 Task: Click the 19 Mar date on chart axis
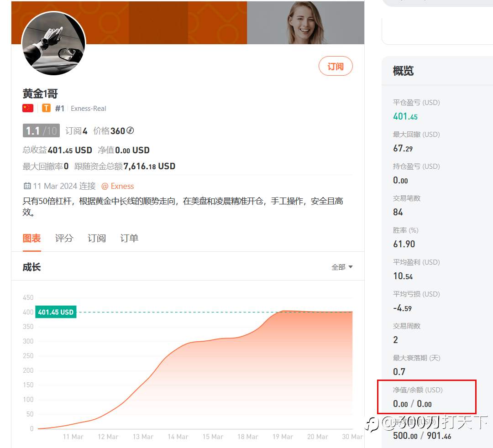(x=283, y=437)
